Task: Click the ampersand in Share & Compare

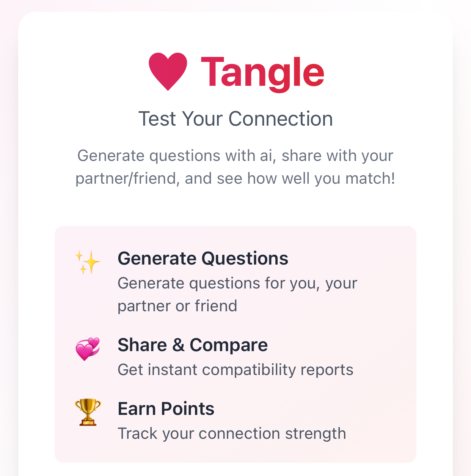Action: pyautogui.click(x=178, y=345)
